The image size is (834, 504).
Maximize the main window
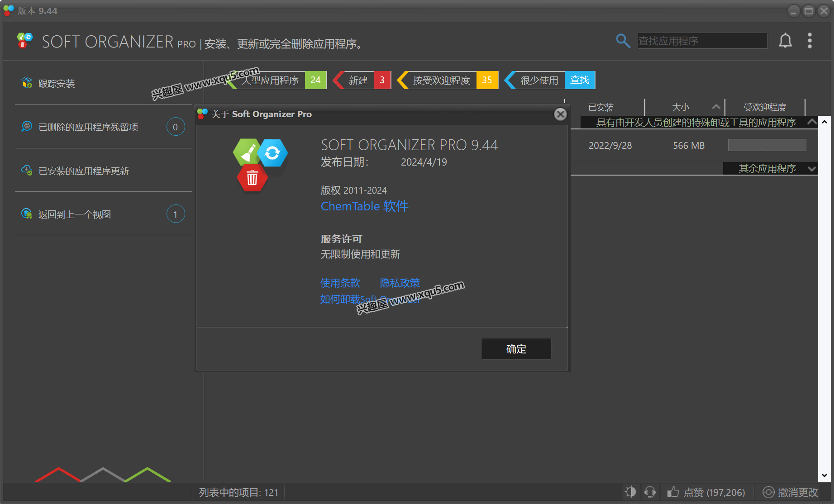click(809, 11)
